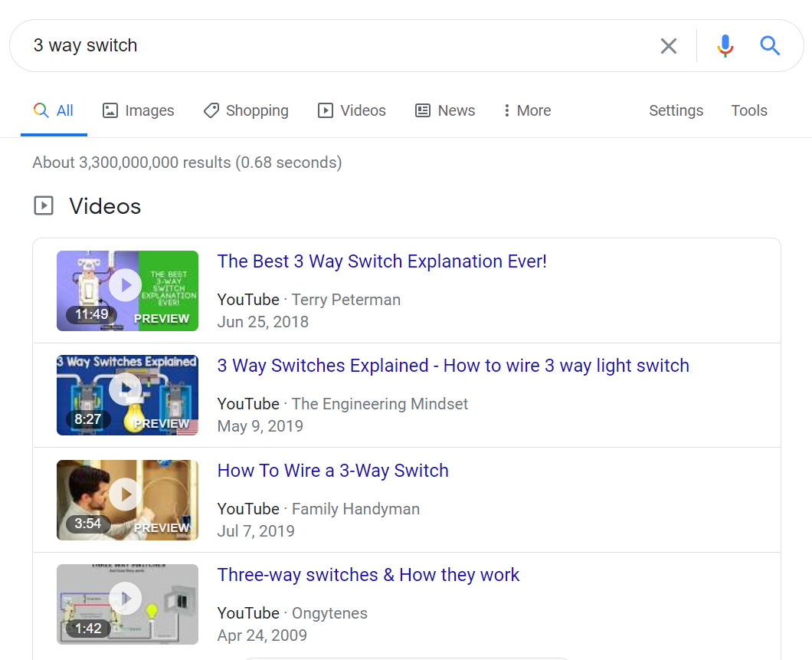Click the blue magnifying glass search button
The width and height of the screenshot is (812, 660).
pos(770,46)
